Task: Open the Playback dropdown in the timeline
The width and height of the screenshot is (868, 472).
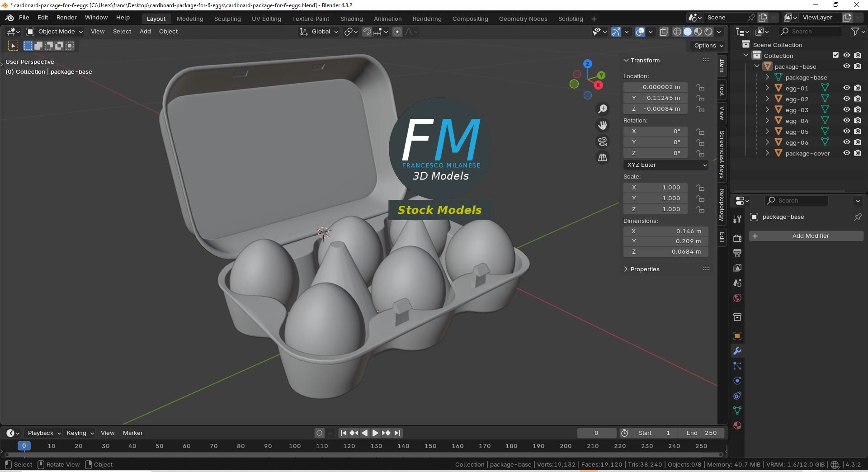Action: [x=44, y=433]
